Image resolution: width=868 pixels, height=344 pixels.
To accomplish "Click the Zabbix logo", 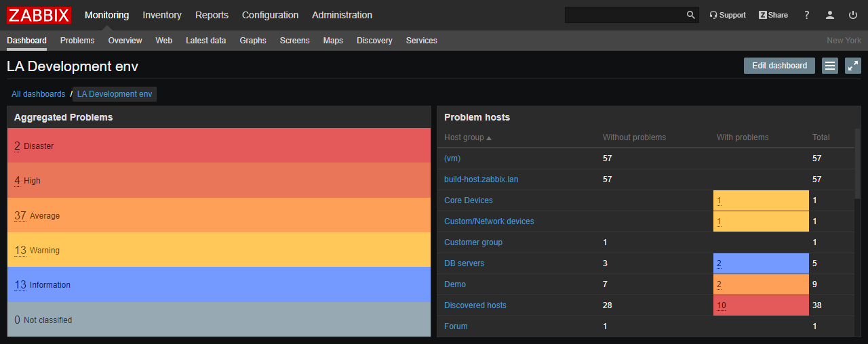I will (x=39, y=15).
